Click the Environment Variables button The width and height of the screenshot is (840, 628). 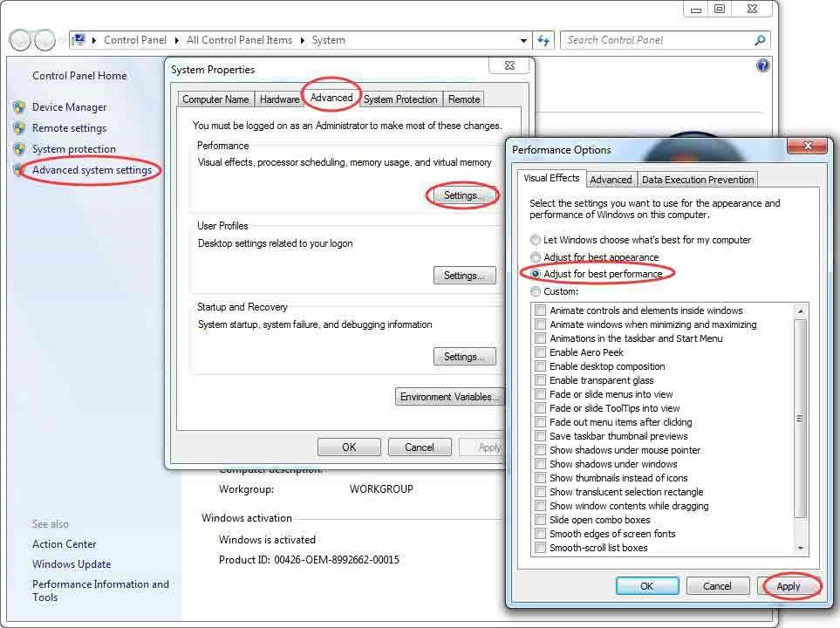coord(449,397)
